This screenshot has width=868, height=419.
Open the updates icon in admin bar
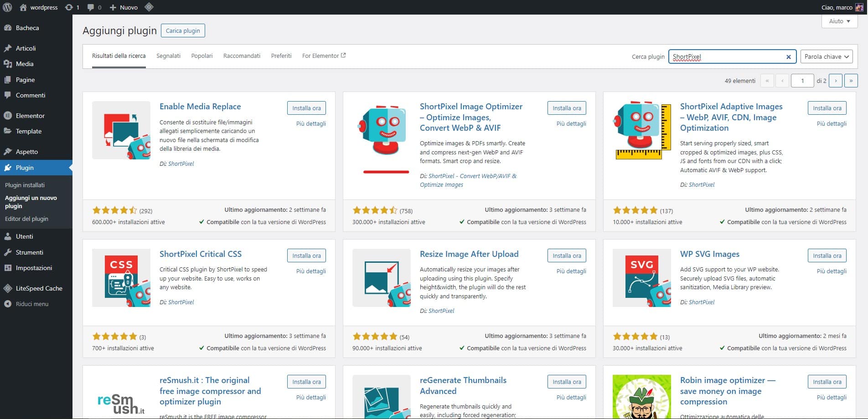[72, 7]
